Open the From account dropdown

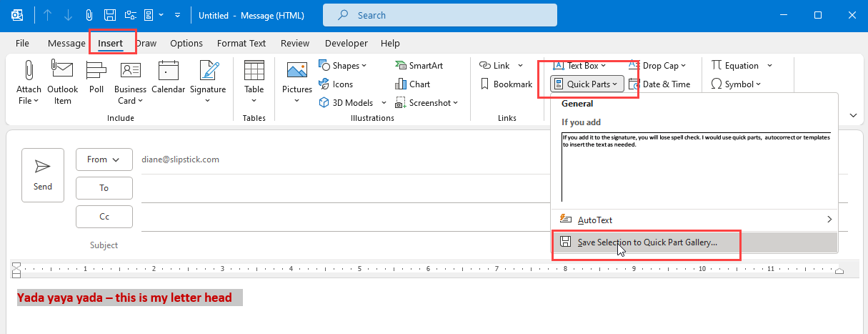[104, 159]
